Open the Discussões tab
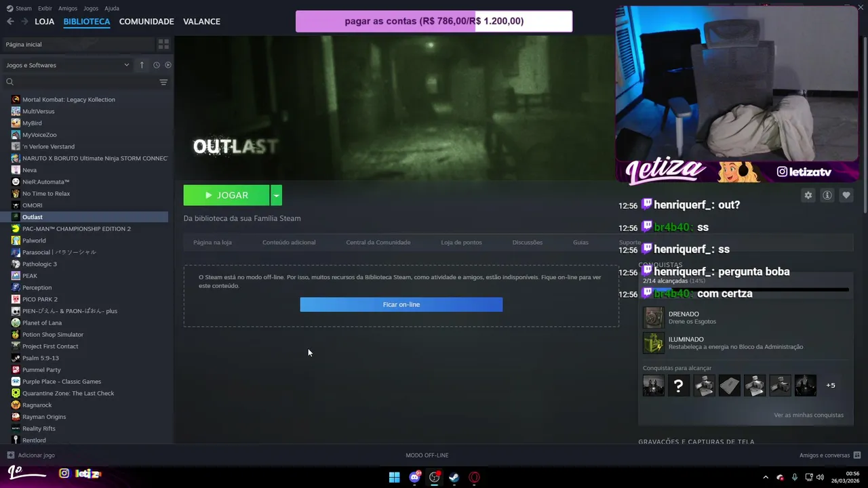 (528, 242)
